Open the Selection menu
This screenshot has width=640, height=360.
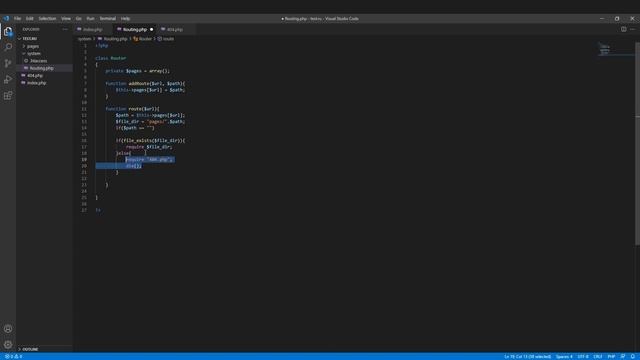coord(47,18)
